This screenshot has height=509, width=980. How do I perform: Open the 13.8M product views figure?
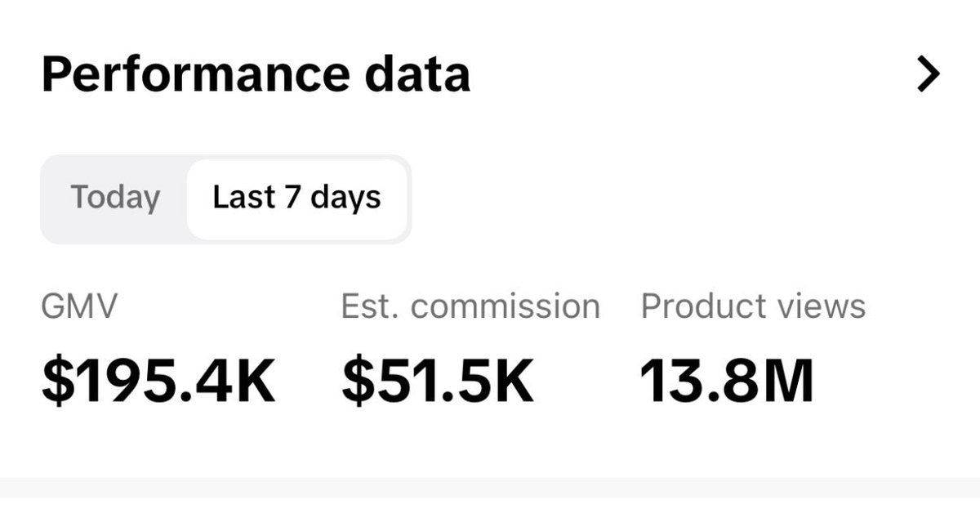coord(727,382)
